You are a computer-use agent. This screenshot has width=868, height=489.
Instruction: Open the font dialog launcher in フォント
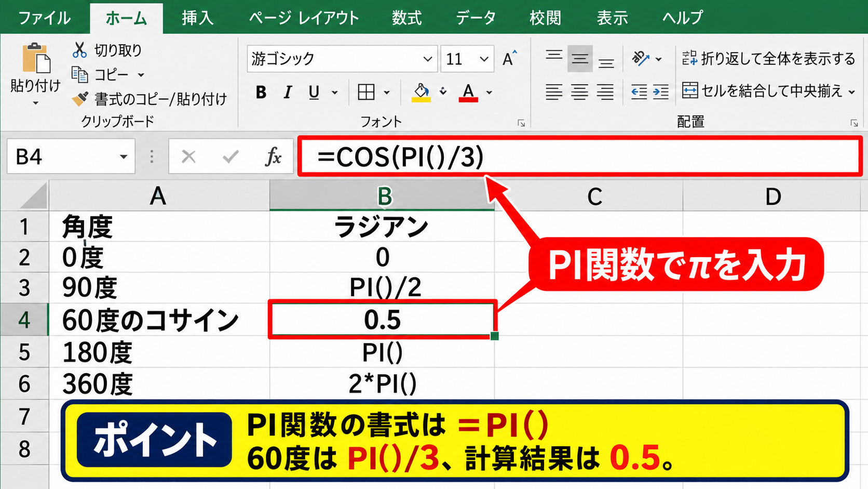point(521,123)
